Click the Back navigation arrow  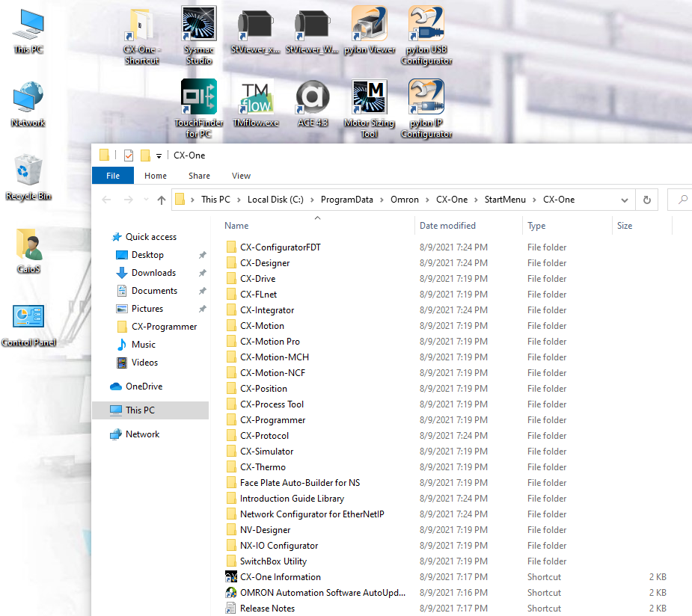pos(106,200)
